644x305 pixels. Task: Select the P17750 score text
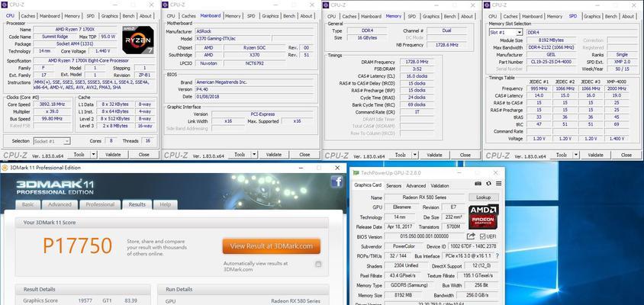(x=78, y=246)
